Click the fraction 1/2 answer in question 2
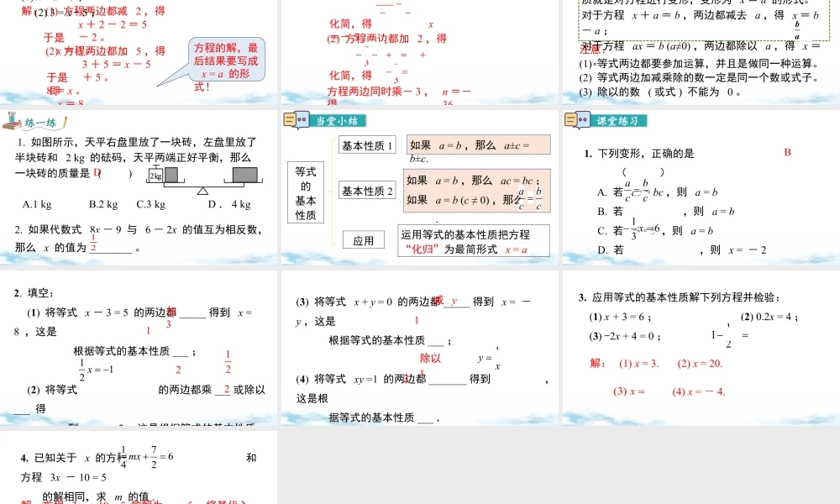840x504 pixels. coord(92,244)
